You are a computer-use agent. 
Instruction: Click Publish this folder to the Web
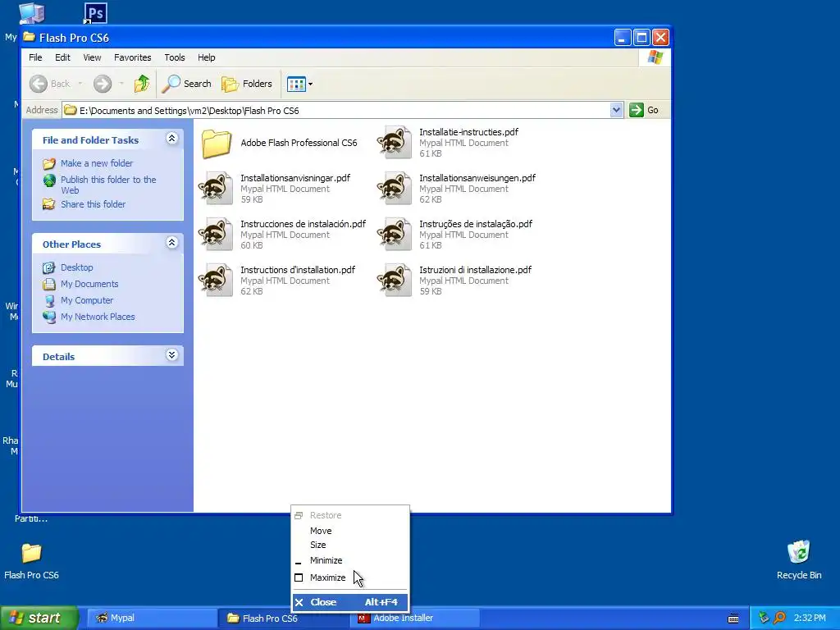[108, 185]
